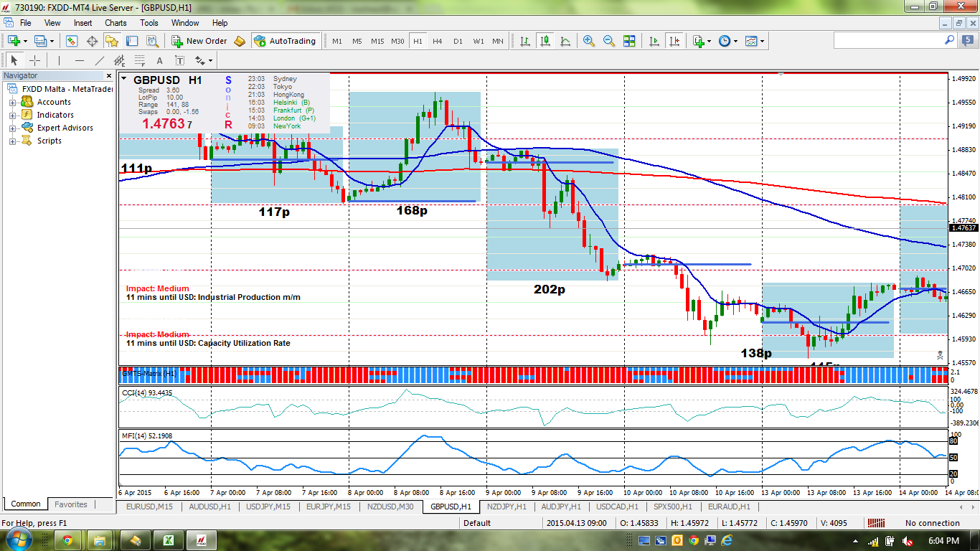Open the new chart icon
This screenshot has height=551, width=980.
click(14, 41)
